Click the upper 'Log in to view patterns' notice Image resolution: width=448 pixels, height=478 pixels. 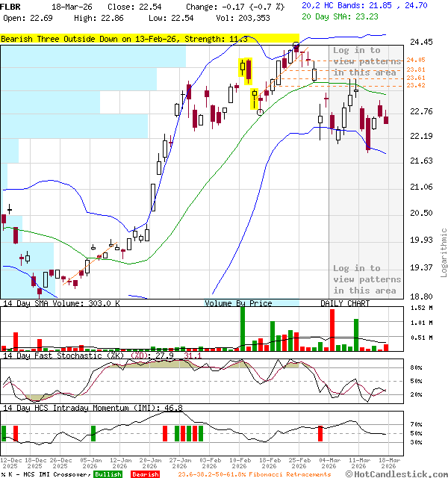[365, 61]
